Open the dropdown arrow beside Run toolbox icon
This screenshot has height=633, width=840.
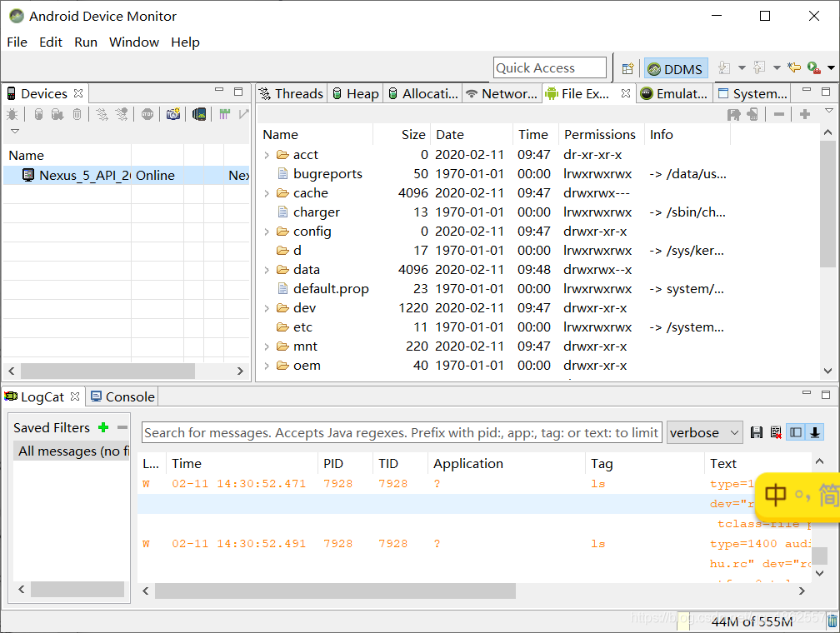[x=831, y=68]
